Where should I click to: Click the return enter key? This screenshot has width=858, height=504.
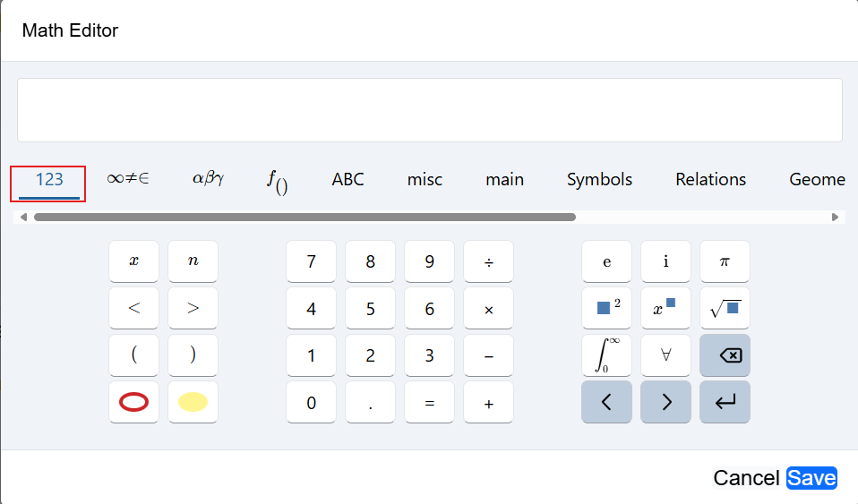click(x=725, y=402)
